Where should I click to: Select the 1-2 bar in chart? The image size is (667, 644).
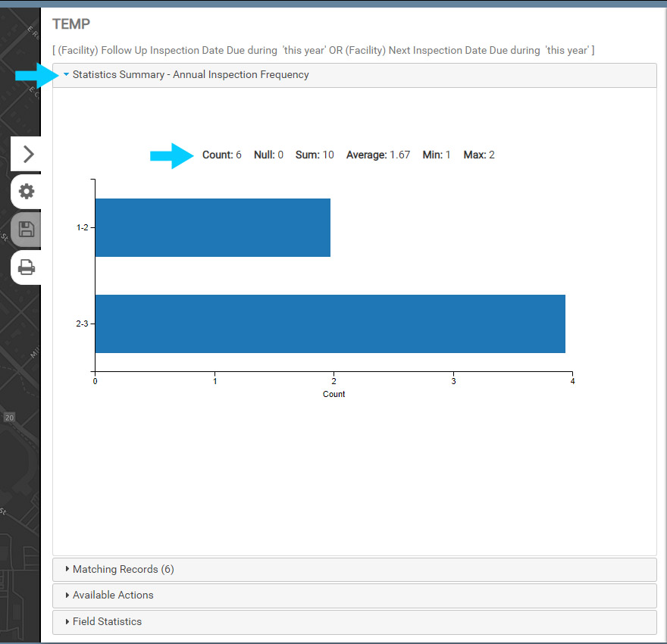(212, 227)
